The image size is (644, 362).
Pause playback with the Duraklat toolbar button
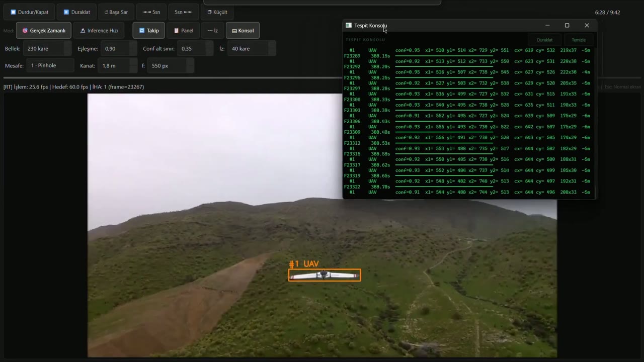[76, 12]
